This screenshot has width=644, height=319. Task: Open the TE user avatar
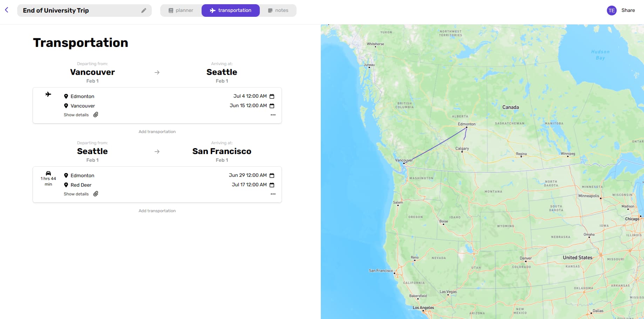pyautogui.click(x=611, y=11)
